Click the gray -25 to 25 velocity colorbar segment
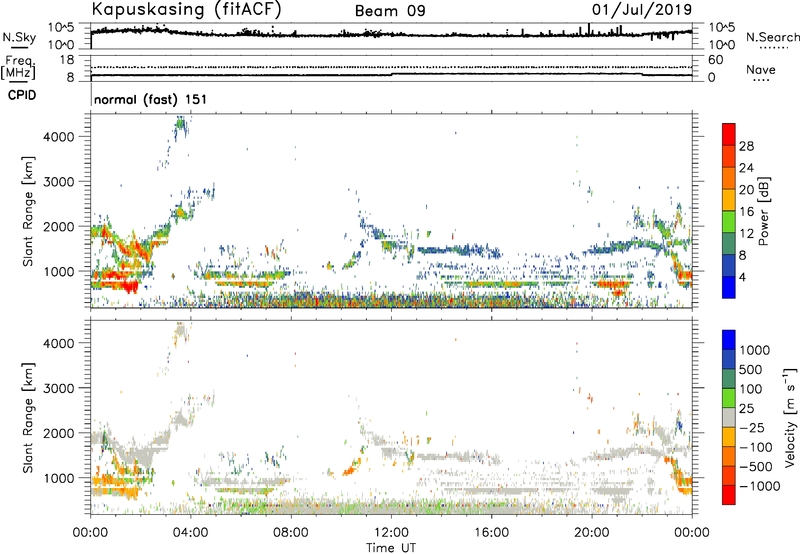 (729, 418)
